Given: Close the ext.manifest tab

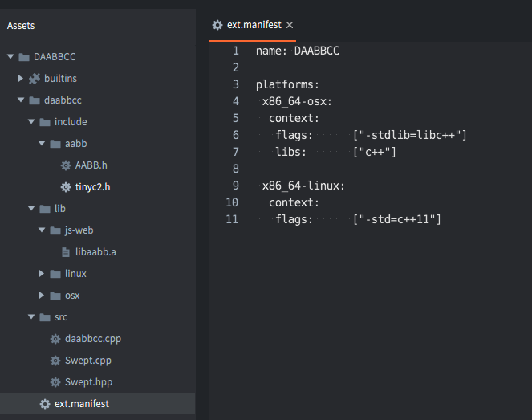Looking at the screenshot, I should pos(290,25).
